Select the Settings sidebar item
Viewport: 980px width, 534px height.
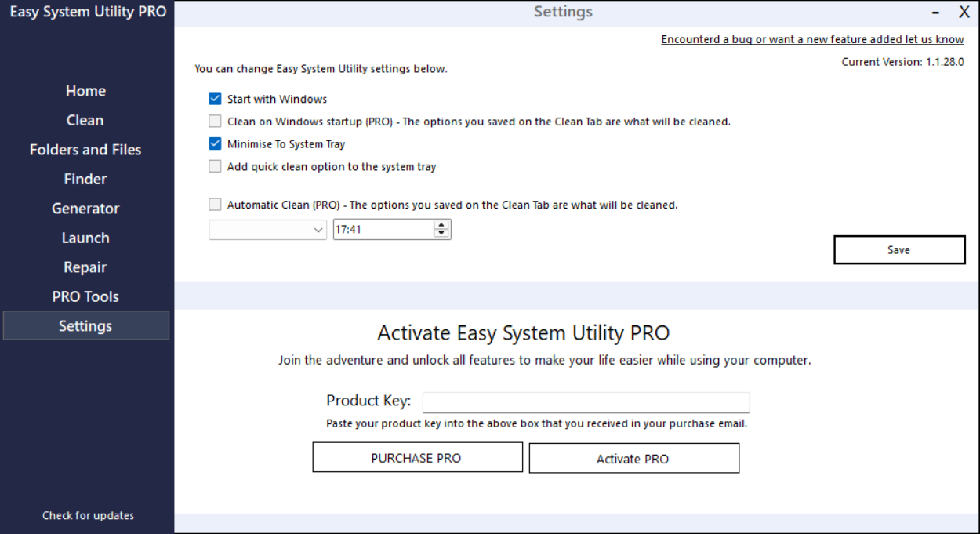(x=85, y=325)
